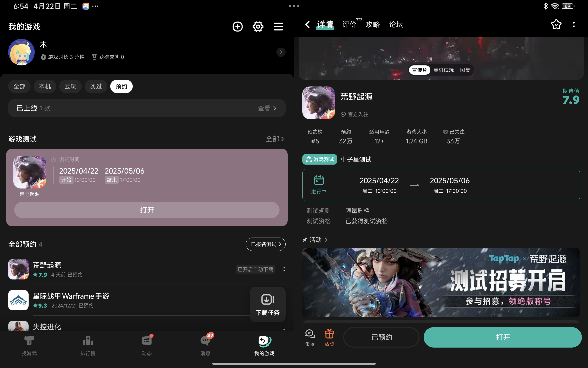Tap the 已关注 heart icon

point(445,132)
